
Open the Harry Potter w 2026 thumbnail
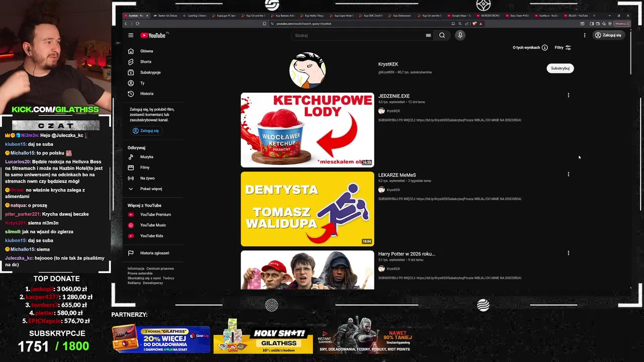point(307,270)
